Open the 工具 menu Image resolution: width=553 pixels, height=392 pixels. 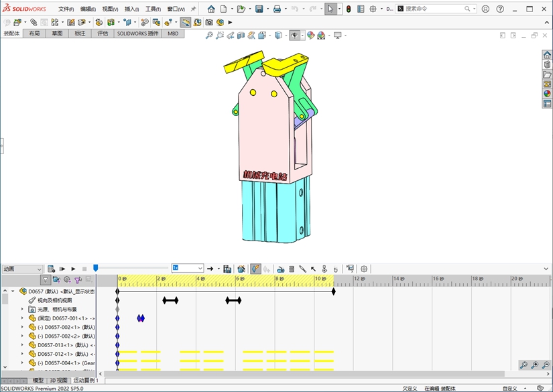(153, 9)
